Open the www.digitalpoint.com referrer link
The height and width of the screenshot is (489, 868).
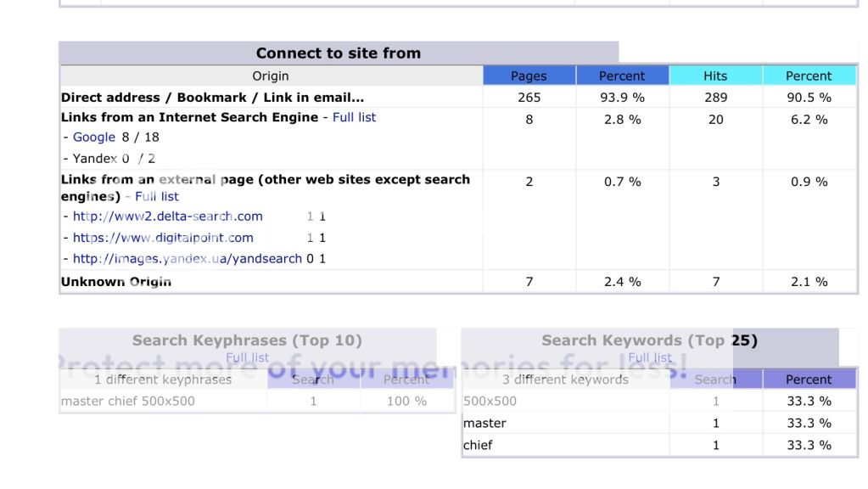point(163,238)
